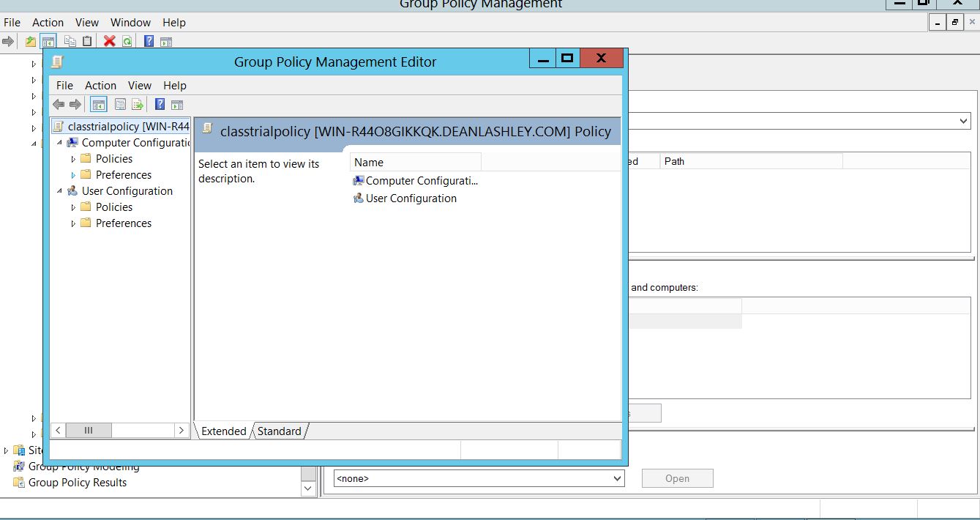Open dropdown at top right of background window
Viewport: 980px width, 520px height.
pos(964,121)
